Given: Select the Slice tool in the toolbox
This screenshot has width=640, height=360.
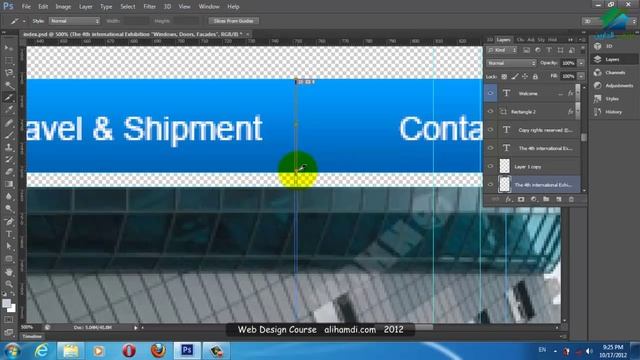Looking at the screenshot, I should click(x=9, y=97).
